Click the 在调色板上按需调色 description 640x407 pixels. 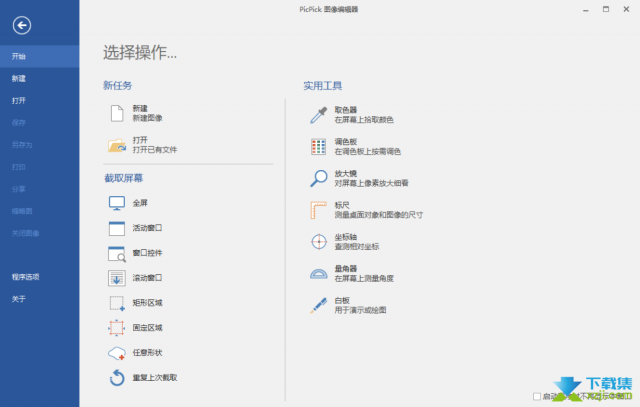click(x=368, y=152)
